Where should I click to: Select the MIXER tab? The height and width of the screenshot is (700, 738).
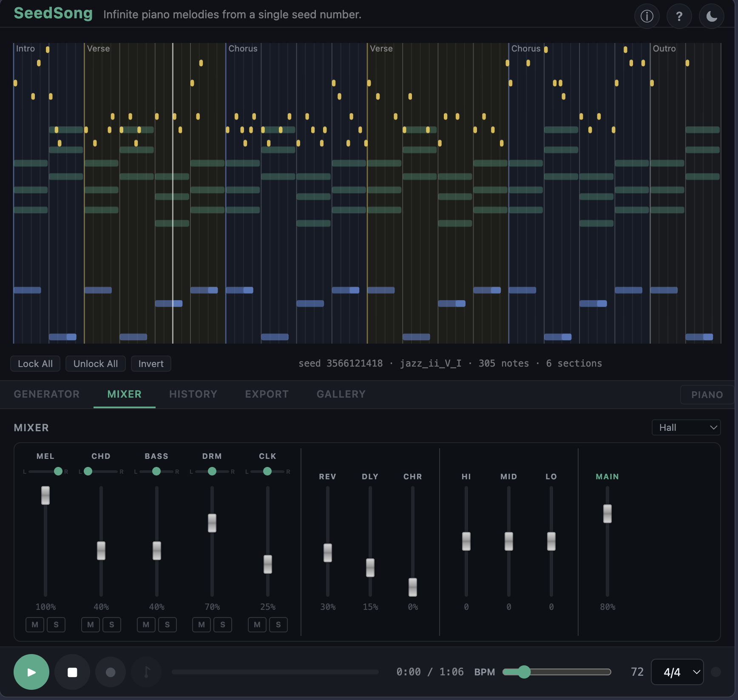click(125, 394)
